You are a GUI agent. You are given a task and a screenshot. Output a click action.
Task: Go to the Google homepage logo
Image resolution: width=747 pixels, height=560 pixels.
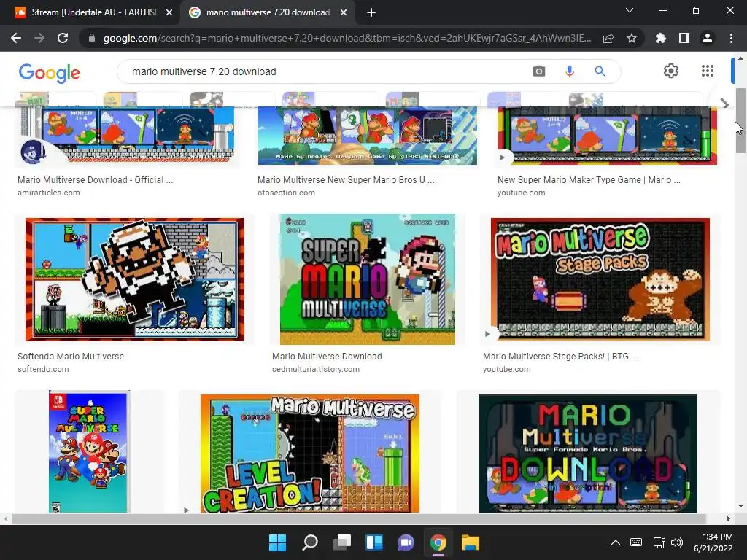click(50, 72)
